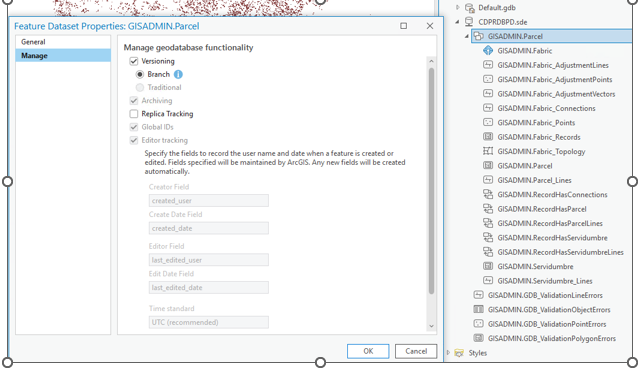Click the Fabric_Connections line icon
This screenshot has width=638, height=374.
(488, 108)
